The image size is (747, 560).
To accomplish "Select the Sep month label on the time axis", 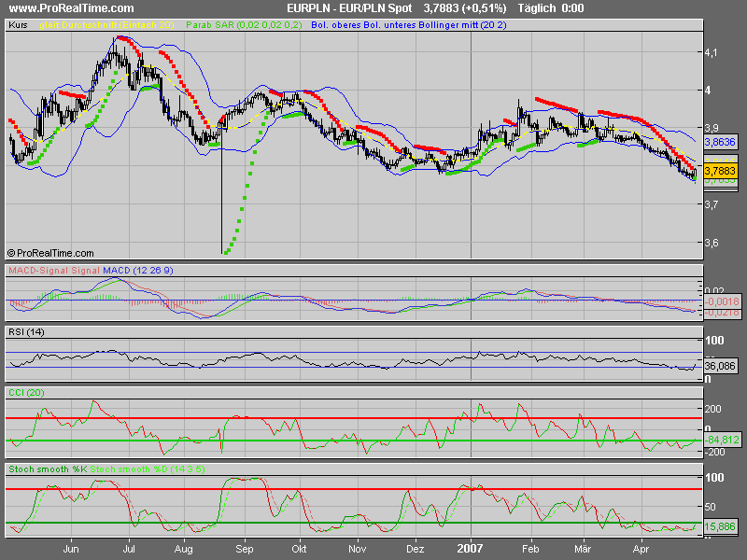I will tap(246, 551).
